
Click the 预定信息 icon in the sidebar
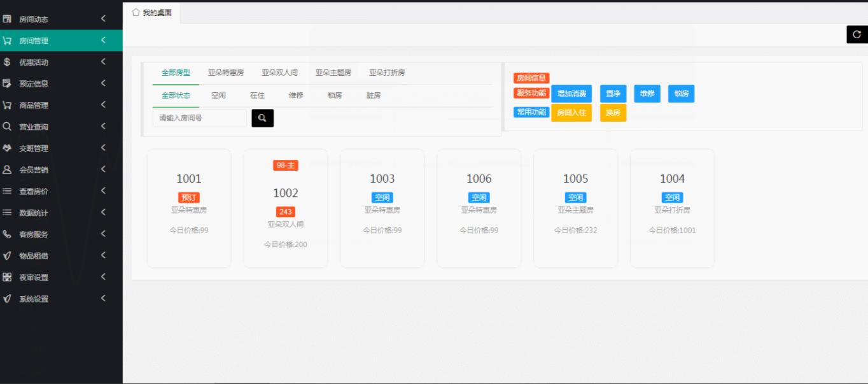pyautogui.click(x=7, y=83)
